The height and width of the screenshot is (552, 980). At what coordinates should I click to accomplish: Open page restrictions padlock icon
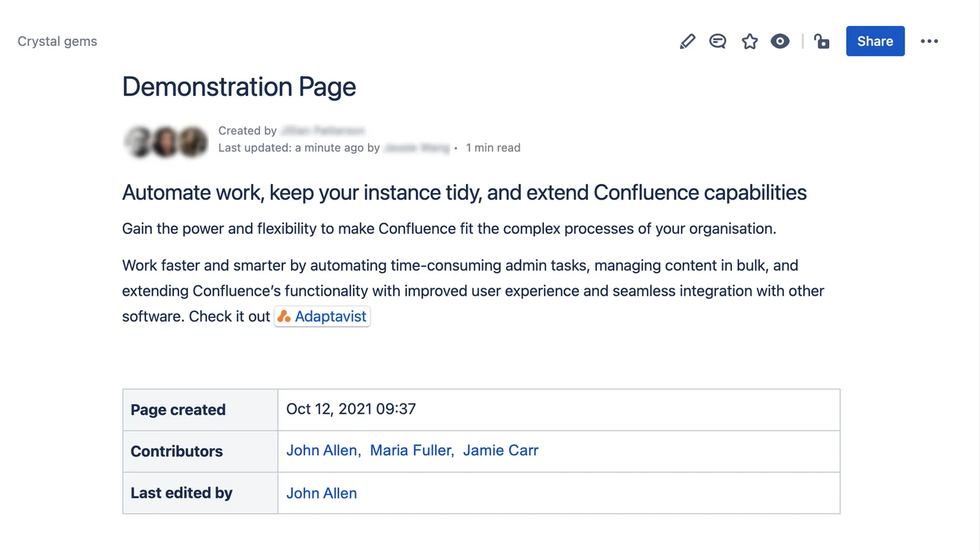point(821,41)
